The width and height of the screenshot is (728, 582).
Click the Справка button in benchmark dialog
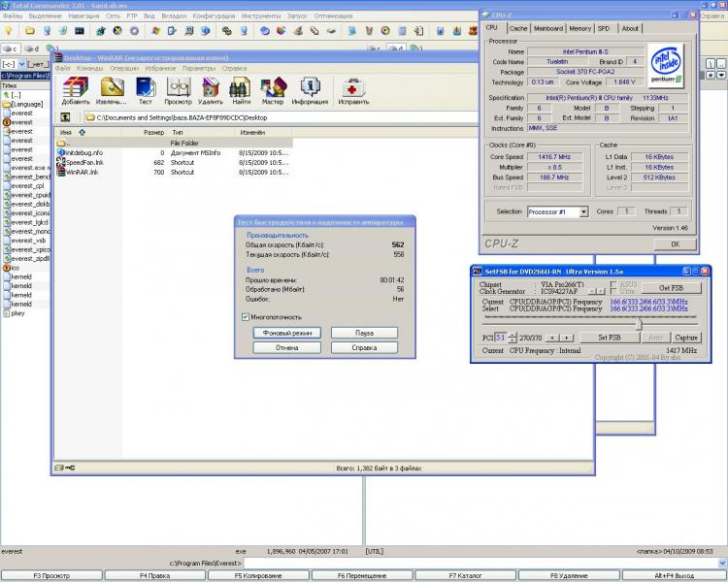point(364,347)
